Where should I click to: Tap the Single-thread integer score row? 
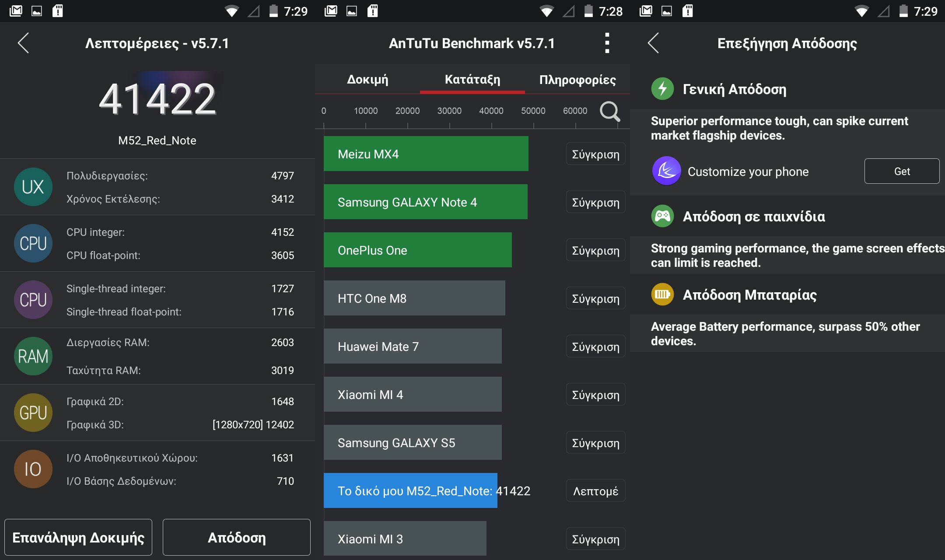click(180, 288)
